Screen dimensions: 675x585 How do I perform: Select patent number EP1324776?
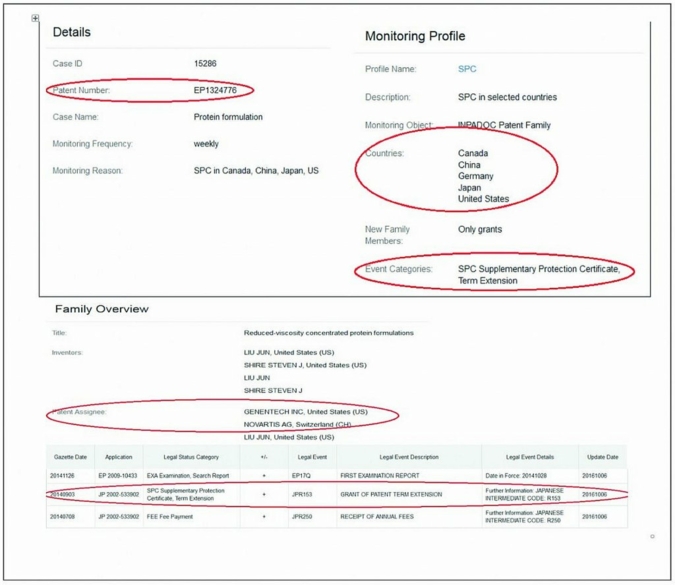click(218, 91)
